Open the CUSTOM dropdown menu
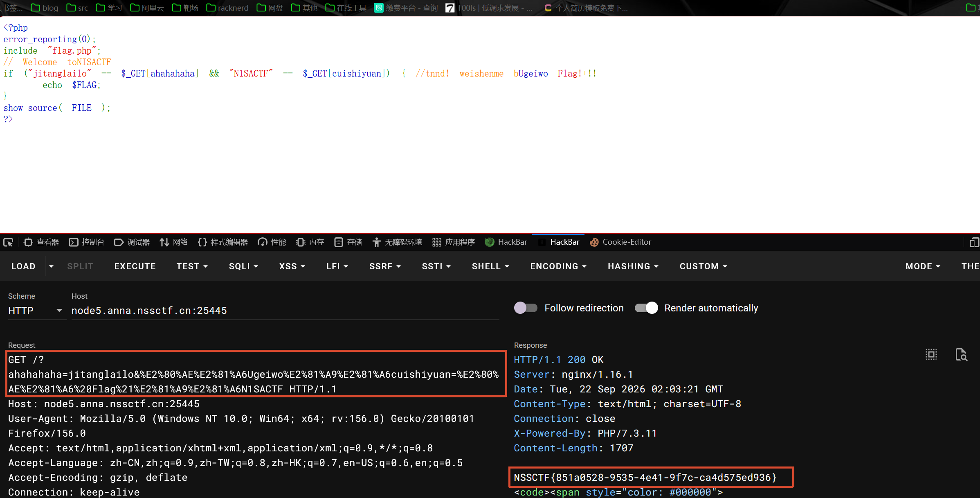The height and width of the screenshot is (498, 980). pos(704,266)
